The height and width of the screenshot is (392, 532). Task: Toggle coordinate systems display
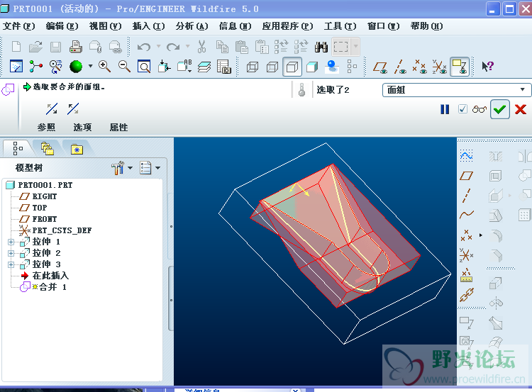[x=439, y=67]
